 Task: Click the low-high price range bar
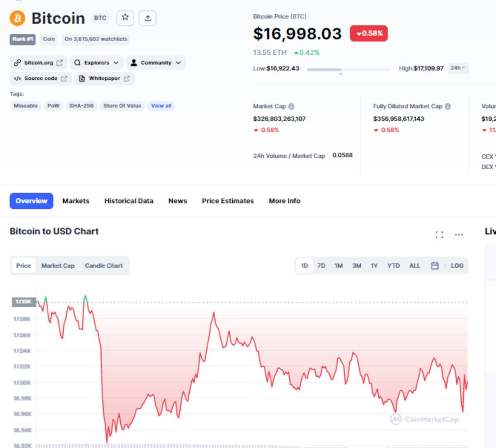pyautogui.click(x=348, y=70)
